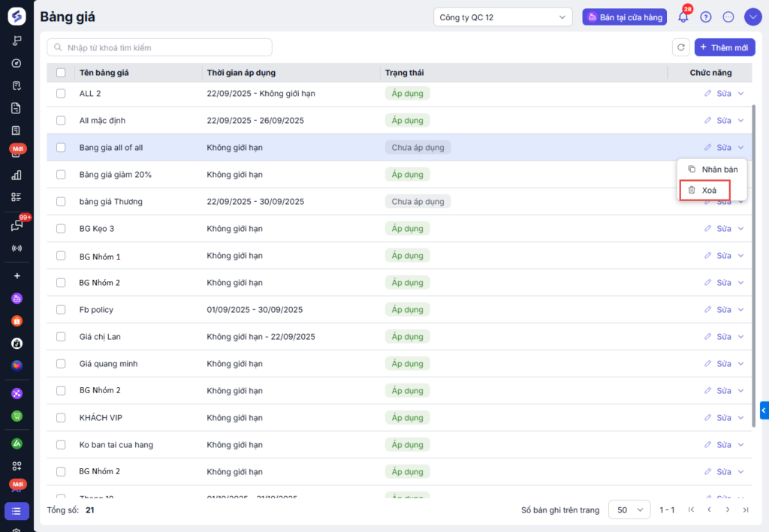Click the notification bell icon

(x=683, y=17)
